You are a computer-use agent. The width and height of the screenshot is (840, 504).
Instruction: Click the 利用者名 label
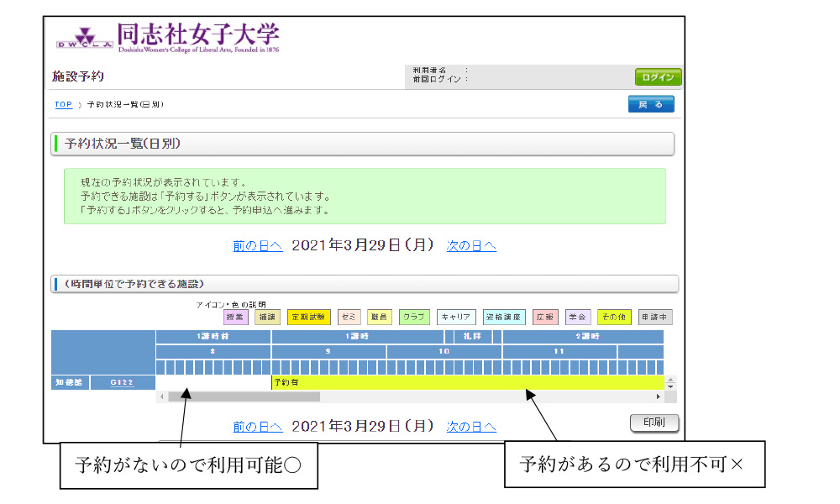tap(429, 71)
